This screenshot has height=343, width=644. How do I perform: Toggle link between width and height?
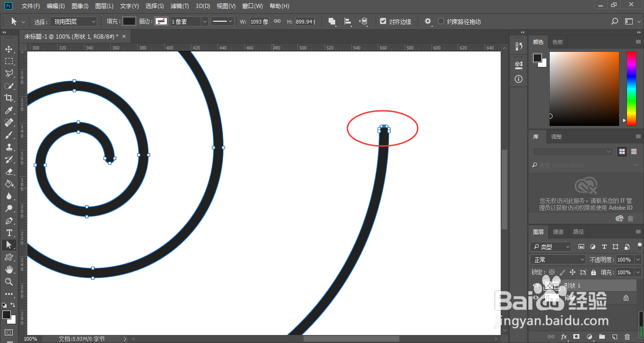[x=277, y=22]
